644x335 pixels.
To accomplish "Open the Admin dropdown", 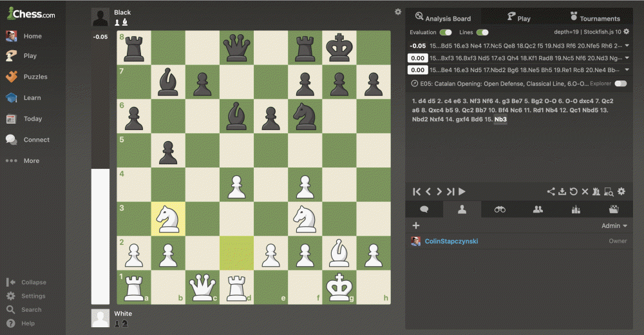I will click(x=614, y=226).
